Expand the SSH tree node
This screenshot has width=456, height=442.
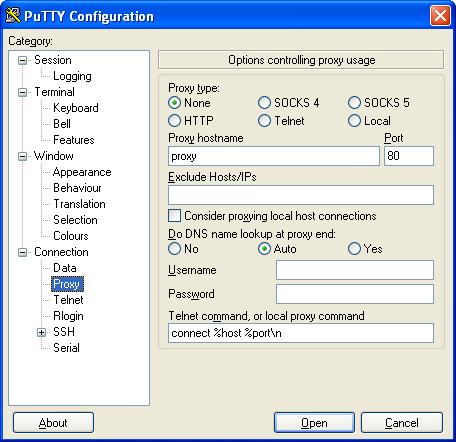click(41, 332)
